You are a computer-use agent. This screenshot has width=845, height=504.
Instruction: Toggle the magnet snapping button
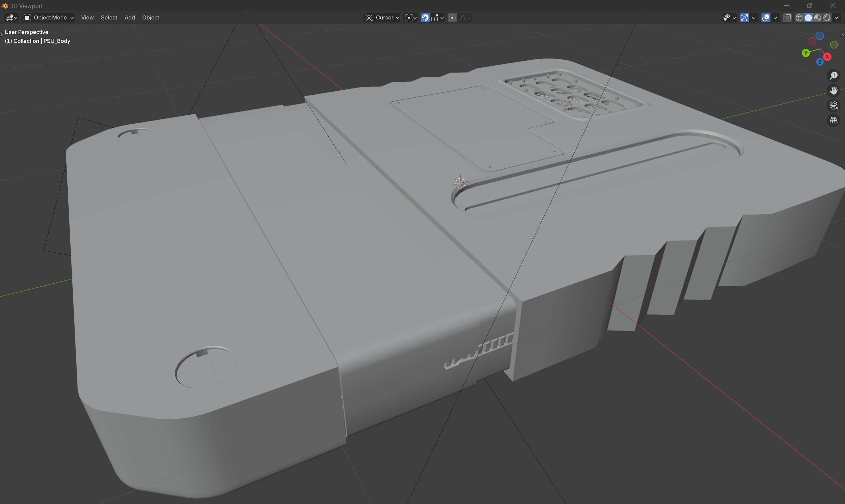pyautogui.click(x=425, y=18)
